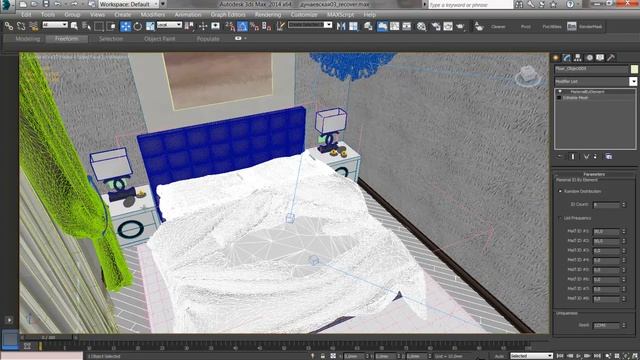Viewport: 640px width, 360px height.
Task: Select the List Frequency radio button
Action: pyautogui.click(x=560, y=218)
